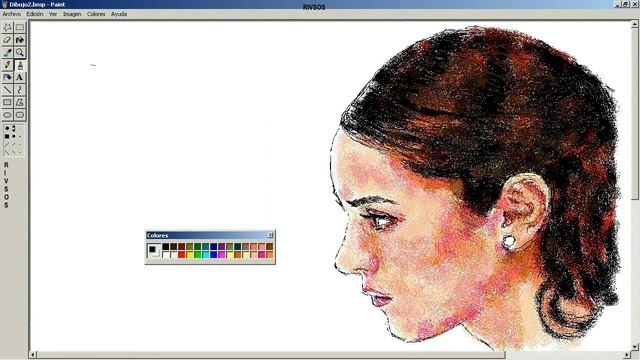The width and height of the screenshot is (640, 360).
Task: Open the Colores menu
Action: pyautogui.click(x=96, y=14)
